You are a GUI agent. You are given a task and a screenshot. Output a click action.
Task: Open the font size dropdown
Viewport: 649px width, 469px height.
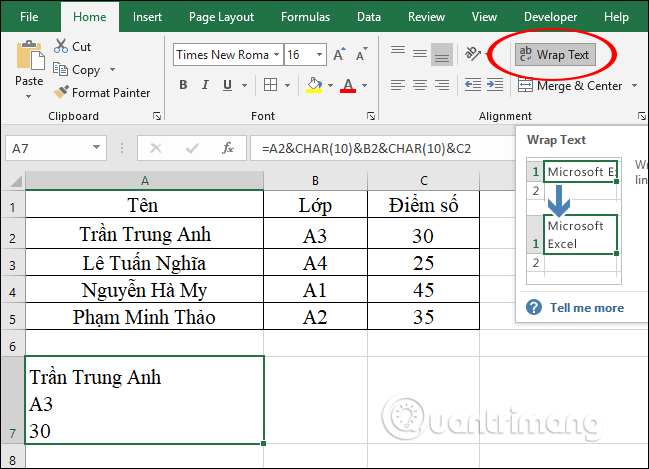pos(319,55)
